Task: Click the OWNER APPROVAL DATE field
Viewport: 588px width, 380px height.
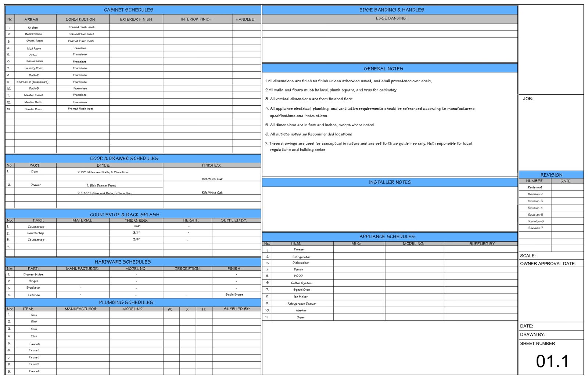Action: [548, 264]
